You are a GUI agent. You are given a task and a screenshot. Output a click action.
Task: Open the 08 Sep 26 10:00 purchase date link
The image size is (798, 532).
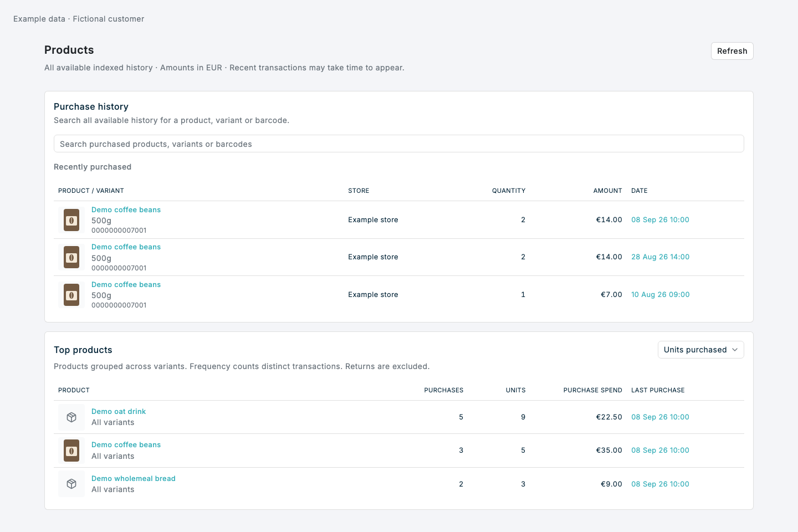coord(660,220)
